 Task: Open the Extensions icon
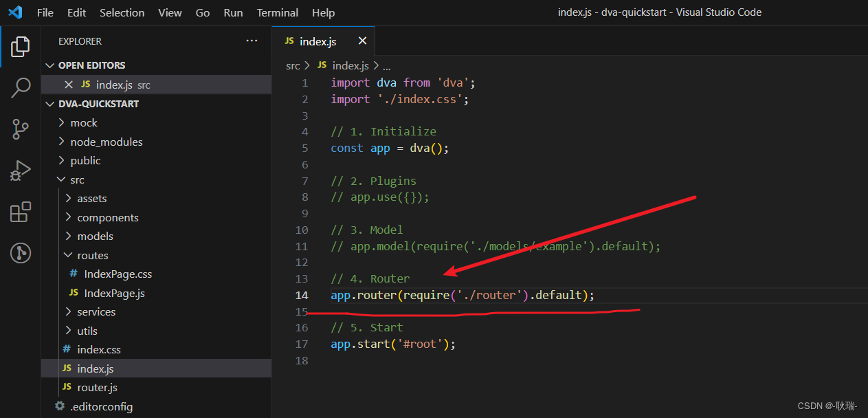pyautogui.click(x=20, y=212)
